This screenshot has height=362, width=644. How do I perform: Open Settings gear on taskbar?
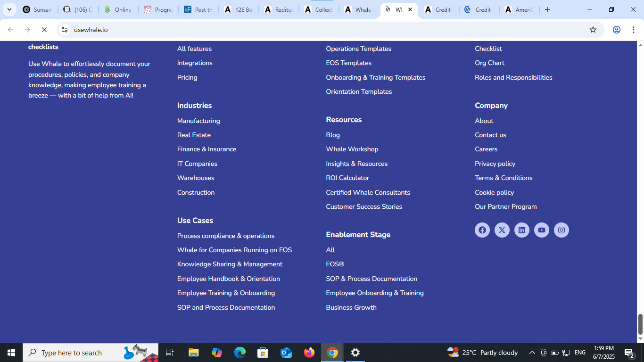pos(355,353)
